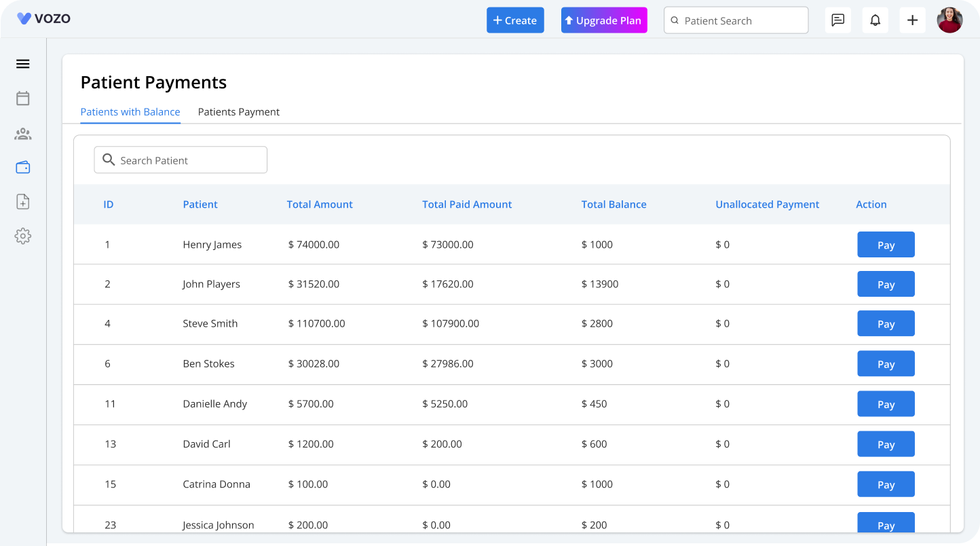Select patient name Ben Stokes
Screen dimensions: 980x546
point(208,363)
